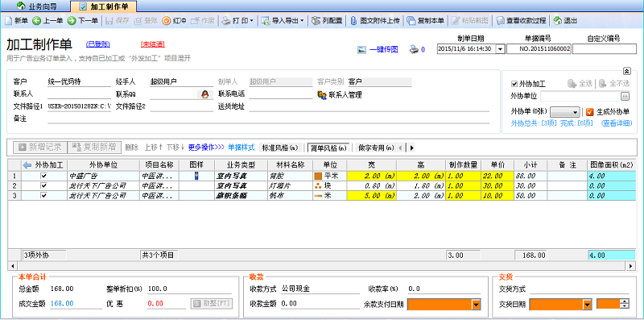Toggle the 生成外协单 checkbox
Screen dimensions: 644x320
[590, 111]
